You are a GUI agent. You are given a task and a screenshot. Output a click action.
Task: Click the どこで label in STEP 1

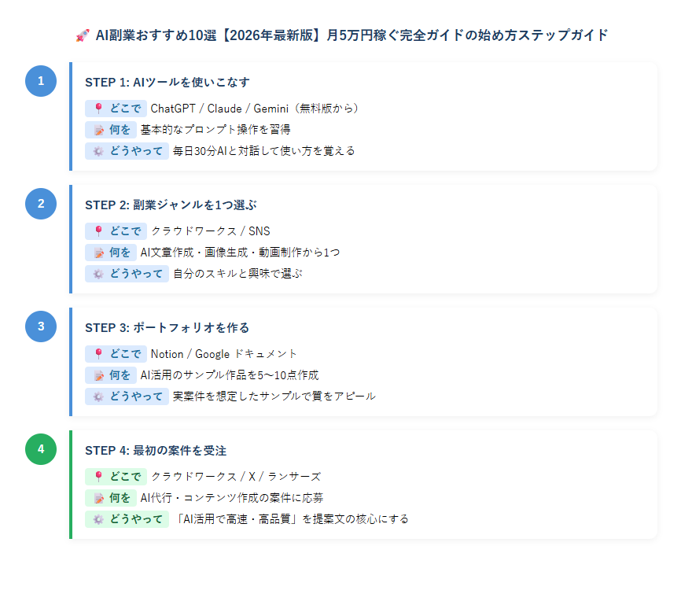pos(116,109)
